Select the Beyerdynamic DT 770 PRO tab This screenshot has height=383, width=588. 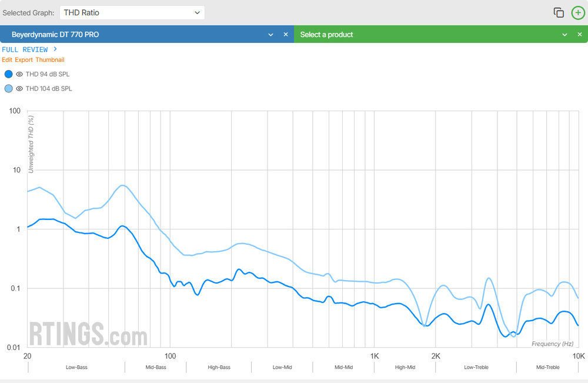coord(118,35)
